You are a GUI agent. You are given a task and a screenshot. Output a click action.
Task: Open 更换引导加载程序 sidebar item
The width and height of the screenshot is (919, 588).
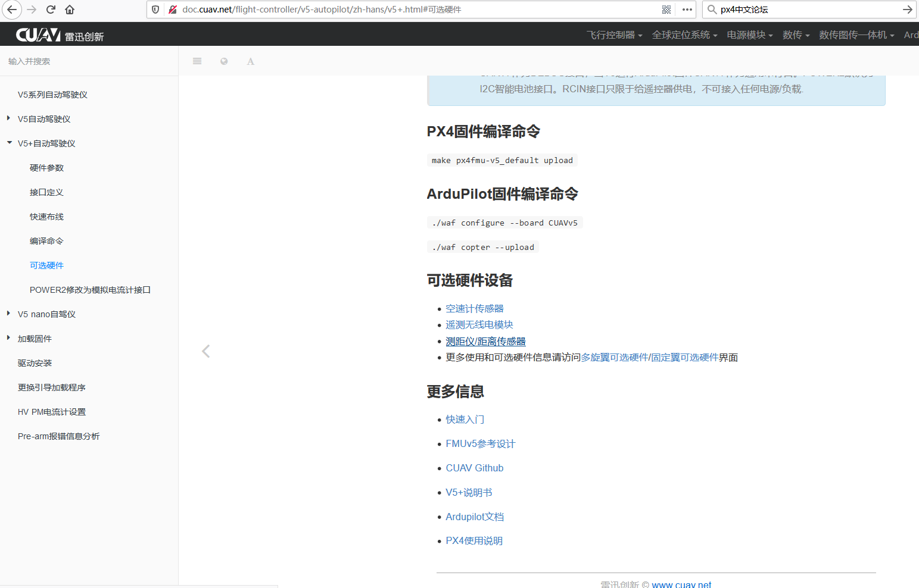click(52, 387)
